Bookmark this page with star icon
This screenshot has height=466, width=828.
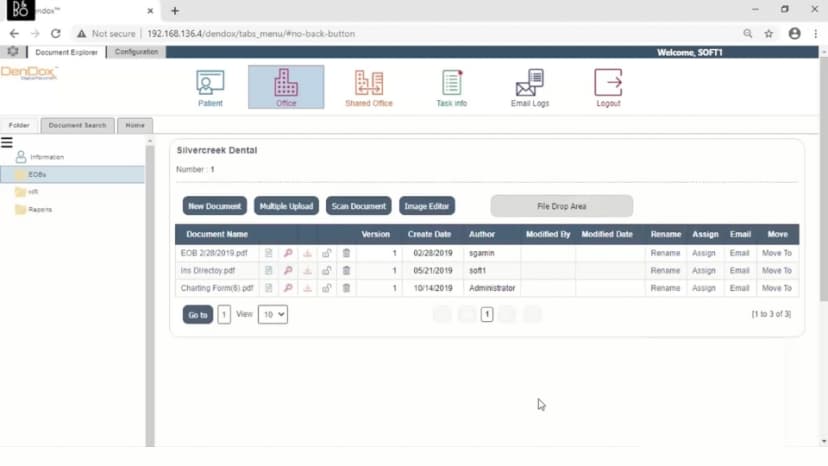coord(769,33)
